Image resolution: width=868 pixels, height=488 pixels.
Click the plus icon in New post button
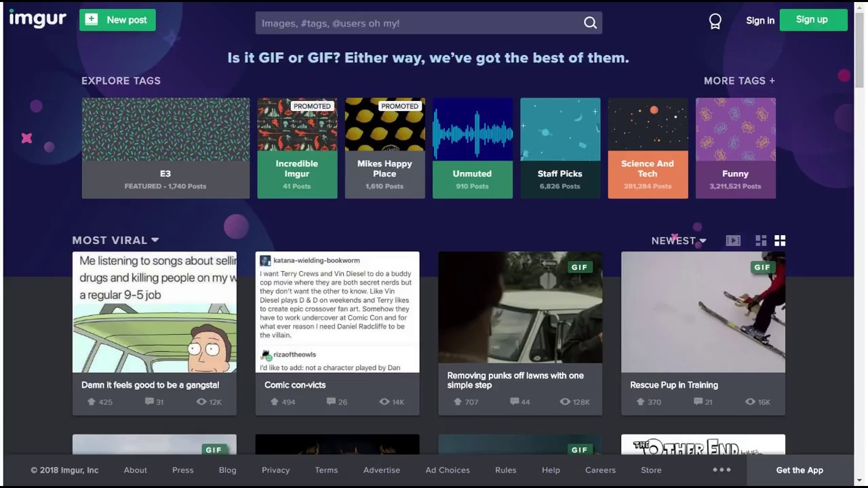coord(92,20)
